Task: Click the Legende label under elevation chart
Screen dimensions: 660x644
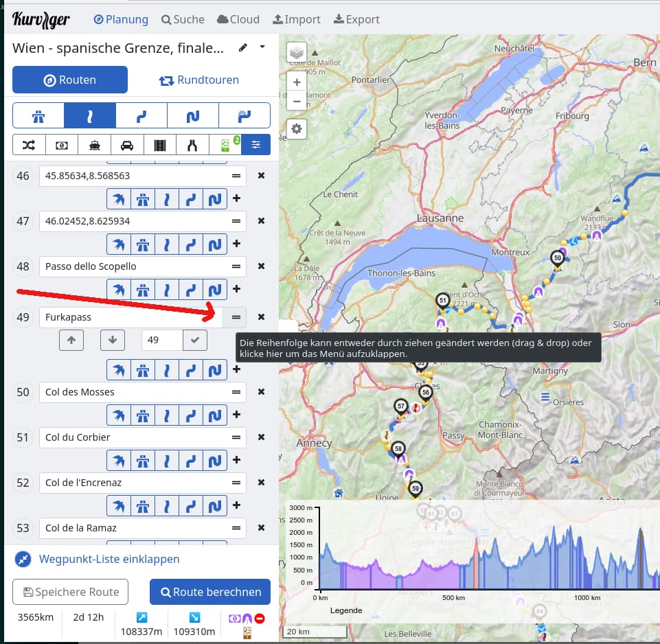Action: pyautogui.click(x=346, y=610)
